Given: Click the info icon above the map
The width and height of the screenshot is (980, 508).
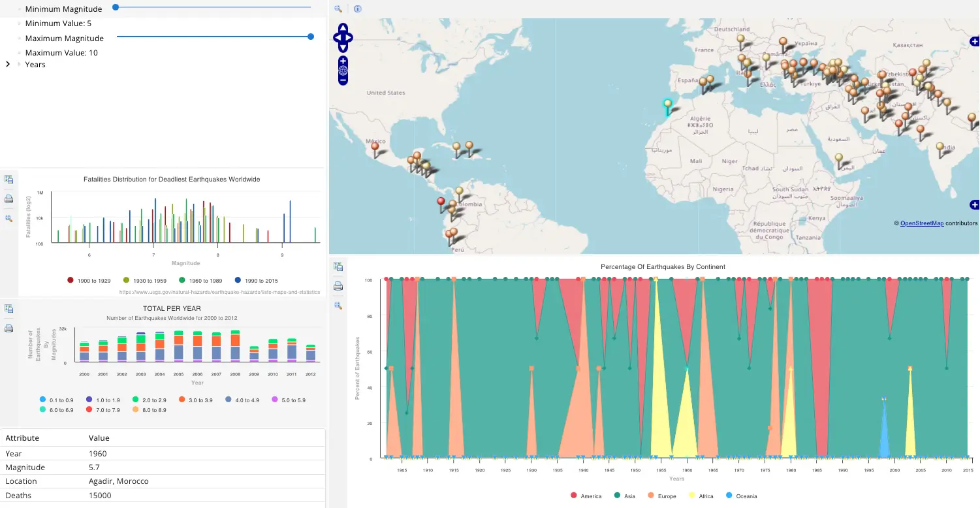Looking at the screenshot, I should coord(357,8).
